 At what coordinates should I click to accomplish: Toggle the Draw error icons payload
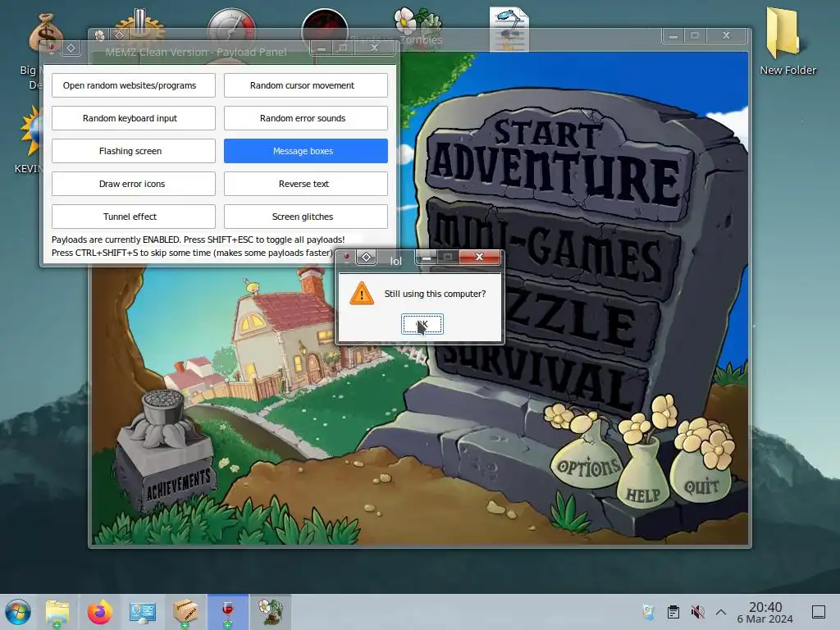coord(134,184)
